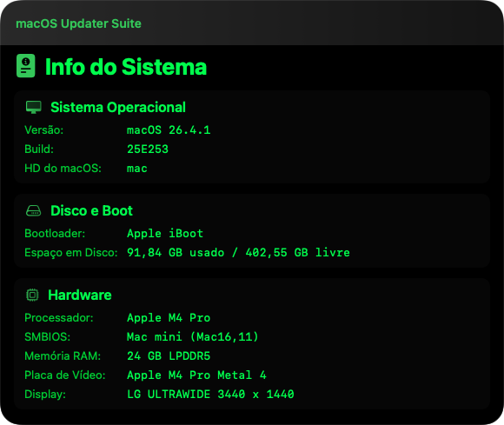504x425 pixels.
Task: Select the build number 25E253
Action: pos(148,149)
